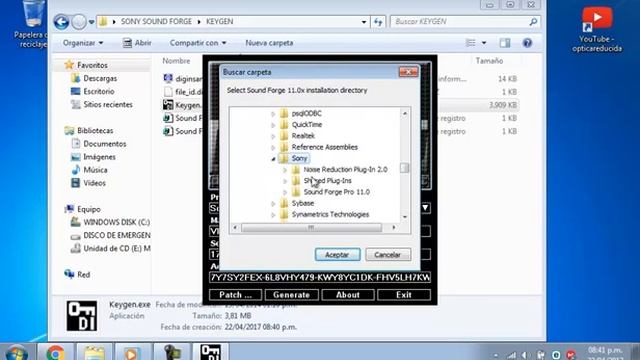Select the Shared Plug-Ins folder
The height and width of the screenshot is (360, 640).
pos(327,180)
